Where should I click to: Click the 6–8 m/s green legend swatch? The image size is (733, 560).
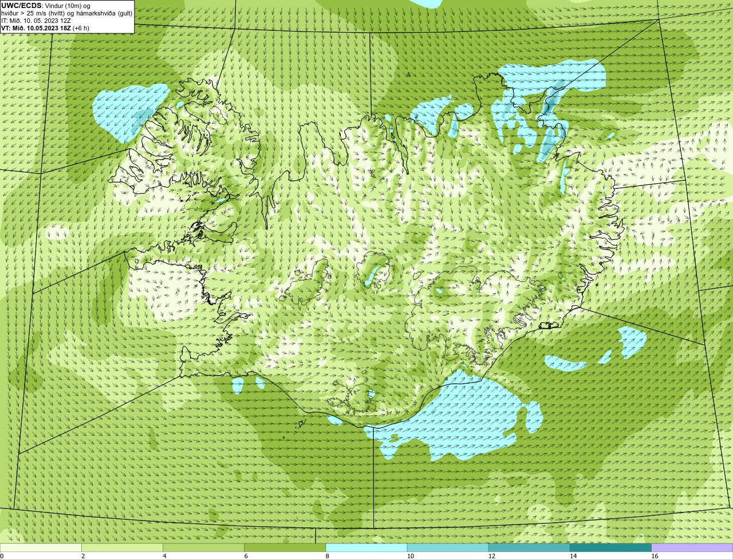[285, 547]
